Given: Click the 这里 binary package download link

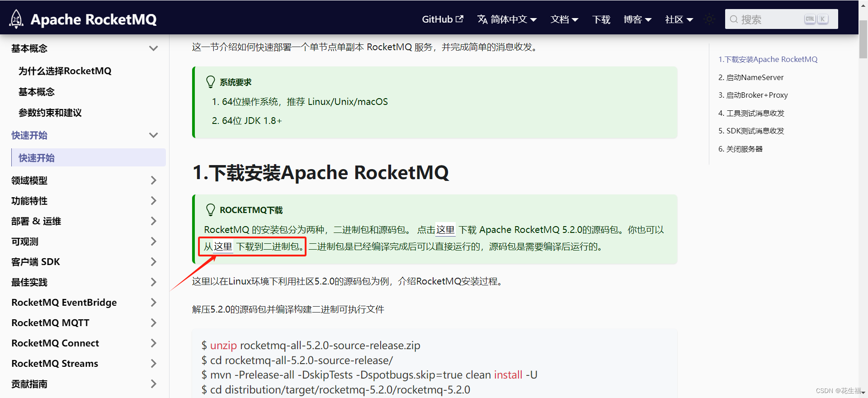Looking at the screenshot, I should (223, 246).
